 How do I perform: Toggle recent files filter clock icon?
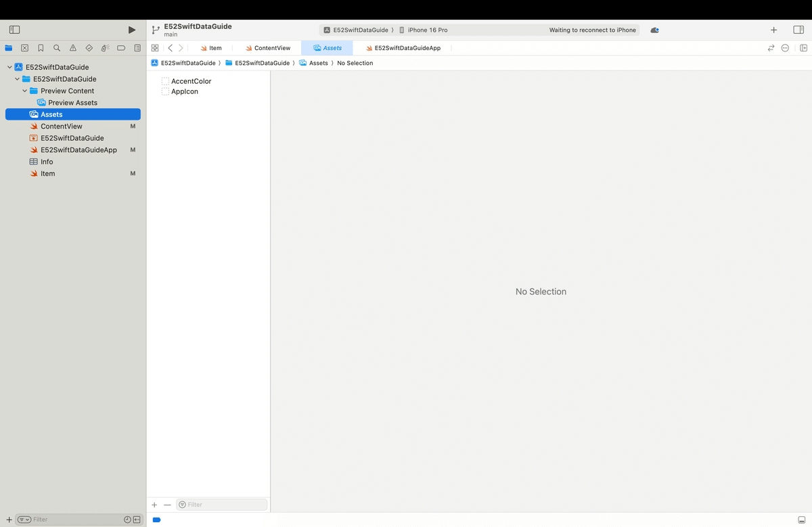coord(128,520)
